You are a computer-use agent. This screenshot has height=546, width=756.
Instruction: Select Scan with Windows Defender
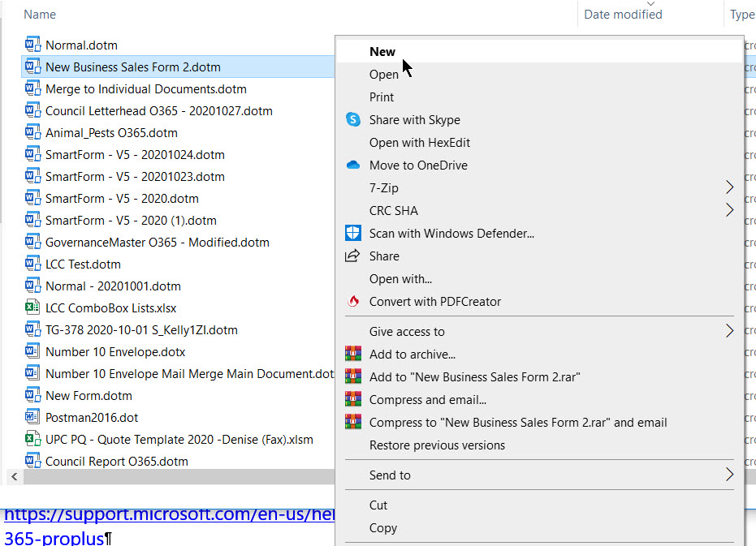(539, 233)
